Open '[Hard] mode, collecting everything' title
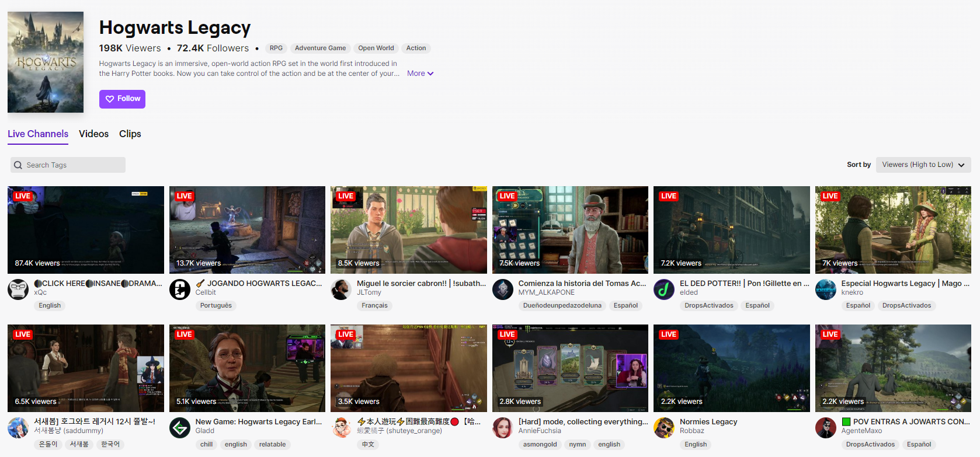980x457 pixels. (x=583, y=421)
